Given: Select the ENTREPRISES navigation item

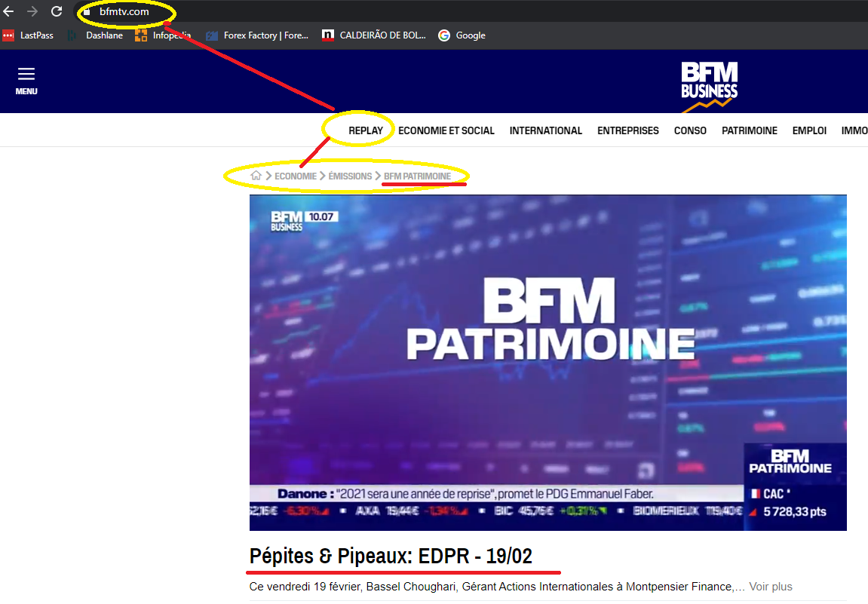Looking at the screenshot, I should coord(627,130).
